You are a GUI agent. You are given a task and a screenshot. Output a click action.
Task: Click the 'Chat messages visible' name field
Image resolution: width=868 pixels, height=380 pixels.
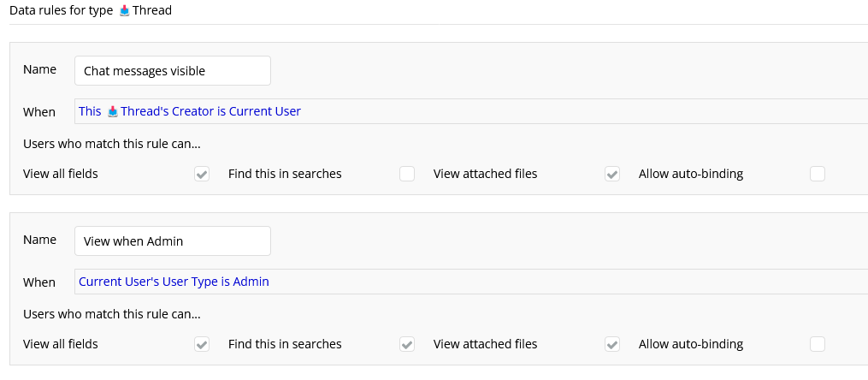[x=172, y=71]
